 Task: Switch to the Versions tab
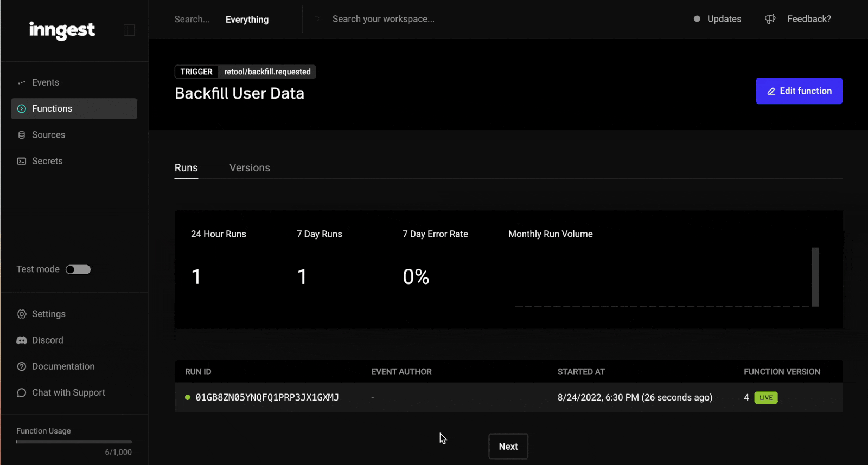click(x=250, y=168)
